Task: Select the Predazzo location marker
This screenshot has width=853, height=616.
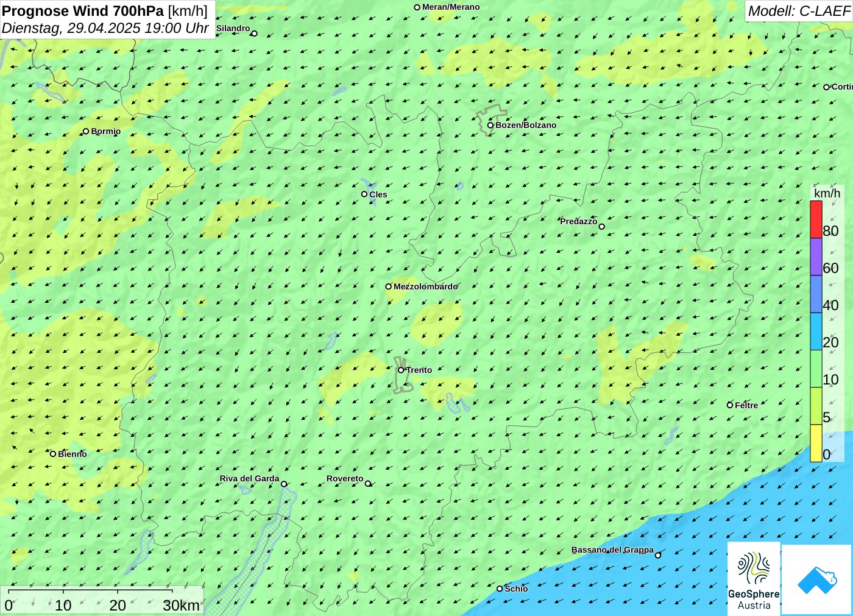Action: (x=601, y=227)
